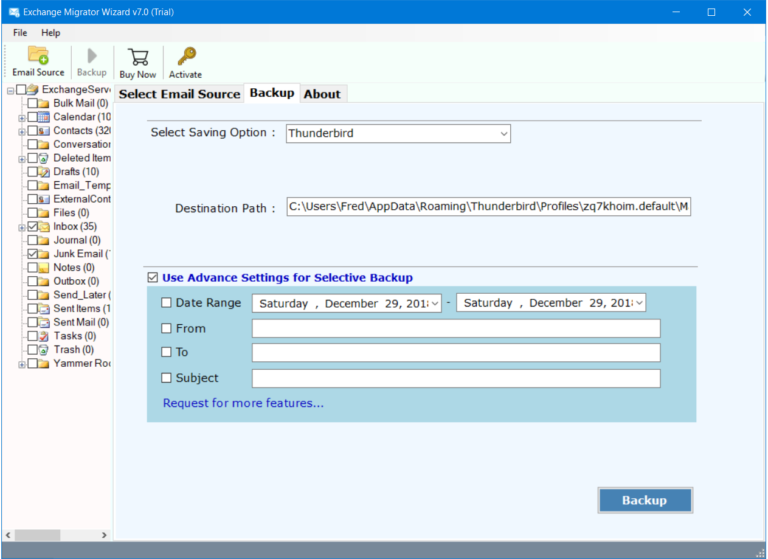
Task: Click the Trash folder icon
Action: (44, 350)
